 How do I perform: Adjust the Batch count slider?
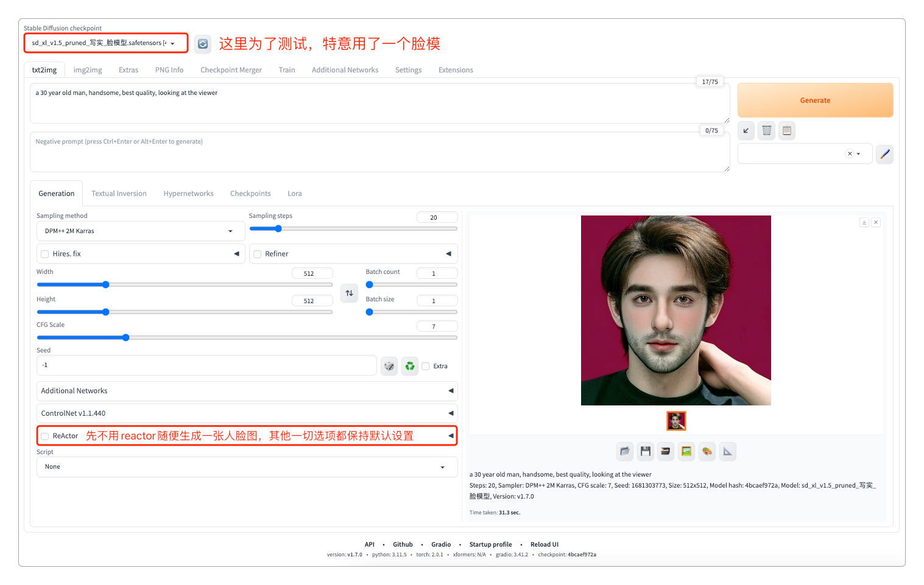point(412,285)
